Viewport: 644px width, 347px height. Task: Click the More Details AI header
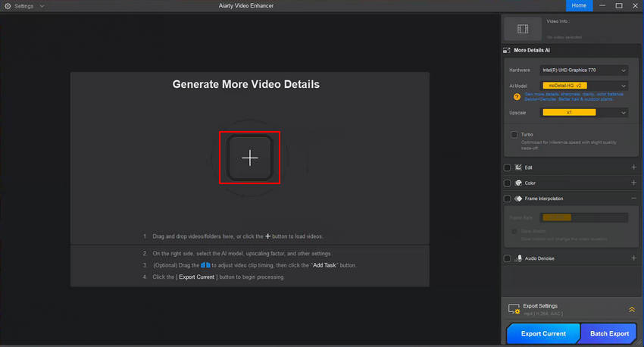coord(531,50)
